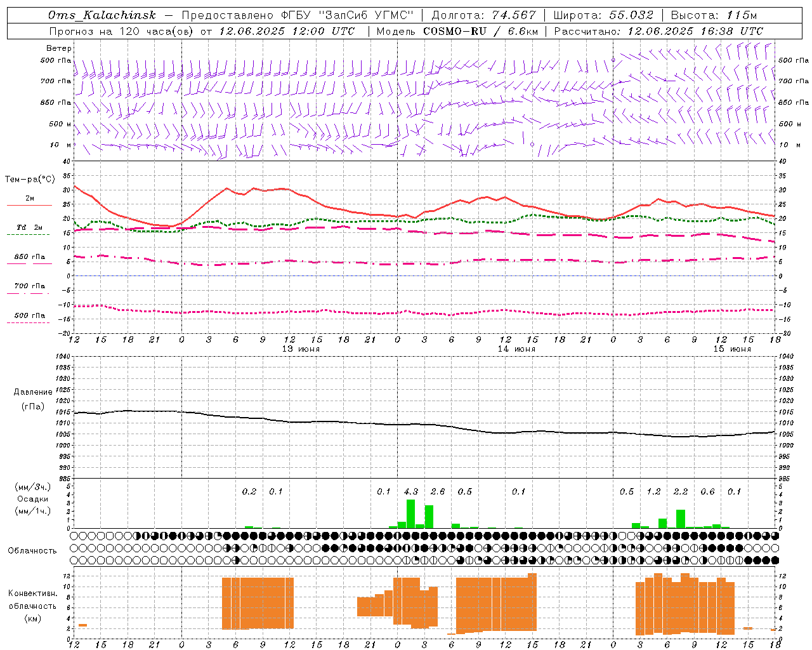The image size is (812, 650).
Task: Click the 0.2 precipitation amount value
Action: (249, 492)
